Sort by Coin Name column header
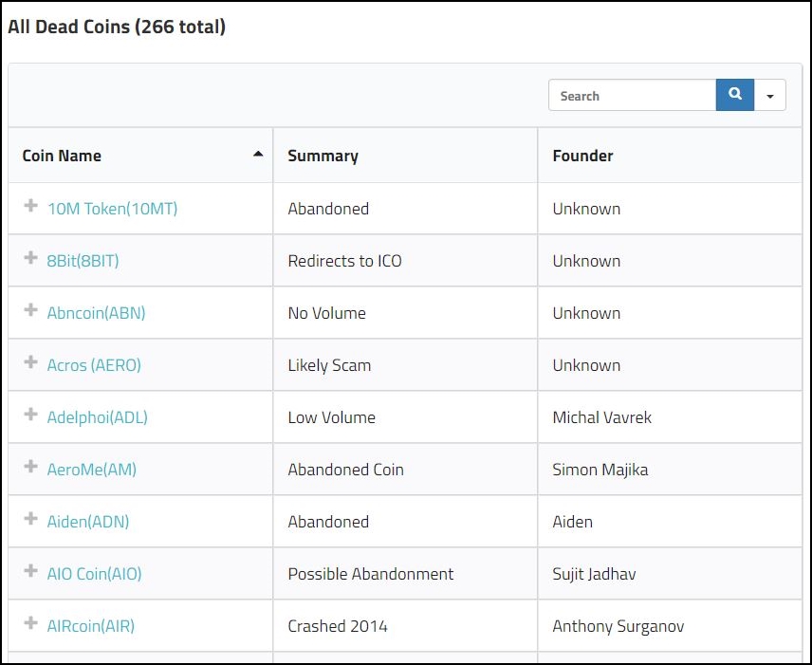The image size is (812, 665). click(63, 156)
